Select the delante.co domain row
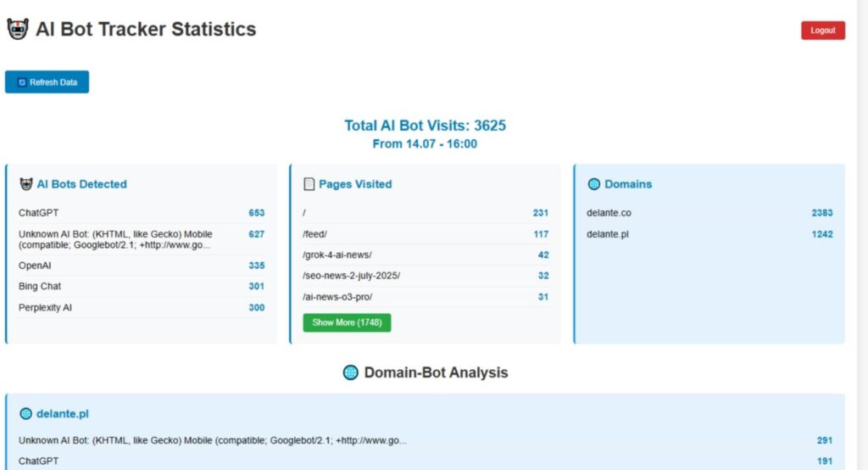868x470 pixels. [x=609, y=213]
